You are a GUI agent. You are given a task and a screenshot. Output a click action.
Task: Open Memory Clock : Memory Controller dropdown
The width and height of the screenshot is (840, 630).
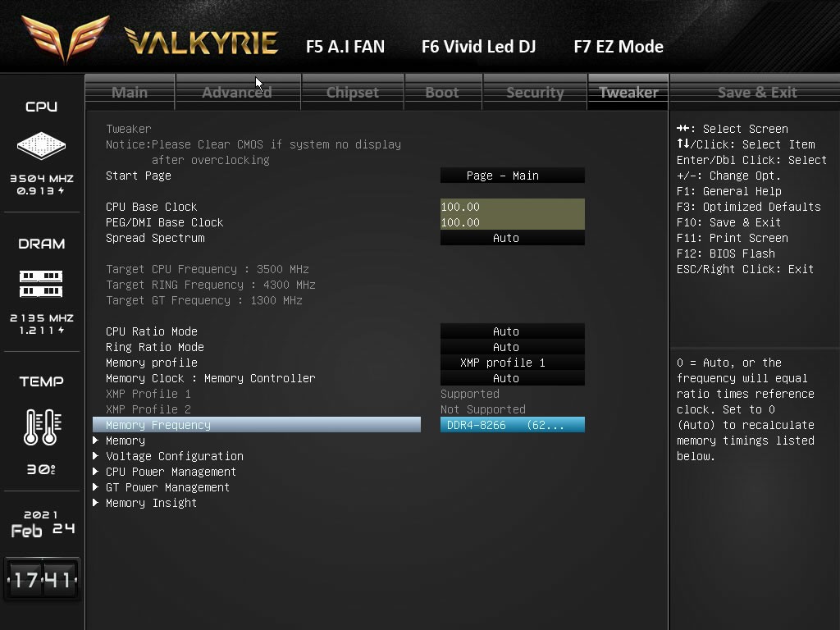coord(512,378)
